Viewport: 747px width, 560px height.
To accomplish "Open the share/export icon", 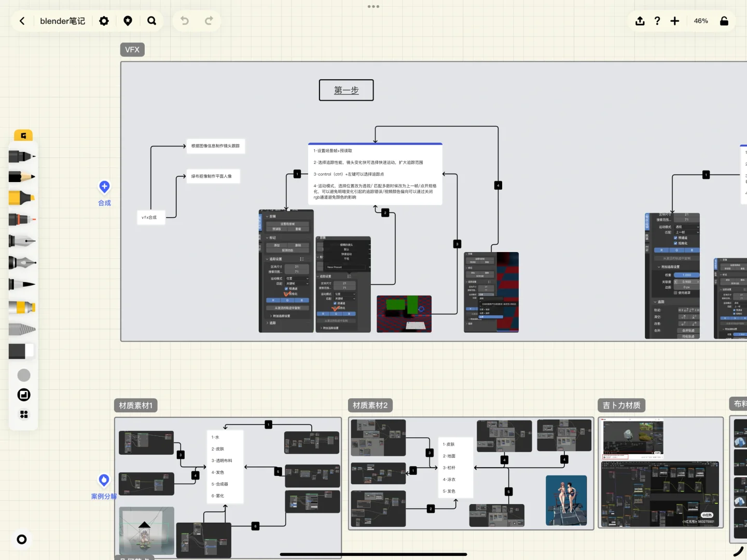I will click(x=640, y=21).
